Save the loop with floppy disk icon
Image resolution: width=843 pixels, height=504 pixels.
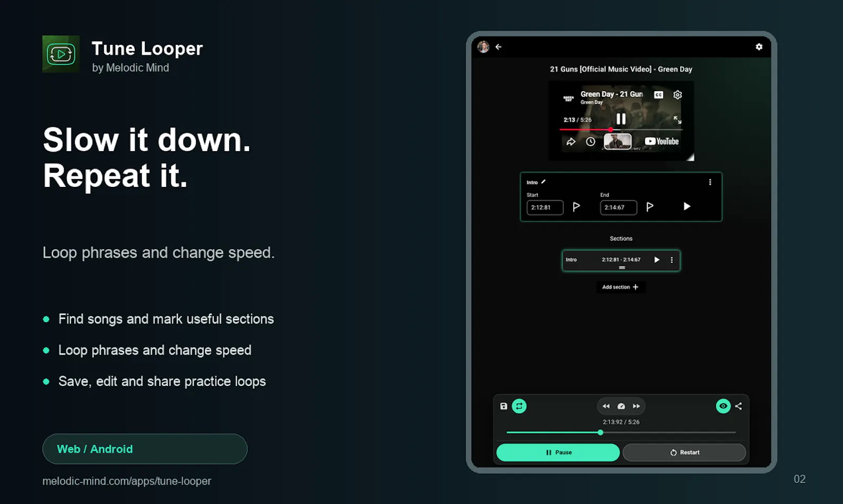click(x=504, y=406)
